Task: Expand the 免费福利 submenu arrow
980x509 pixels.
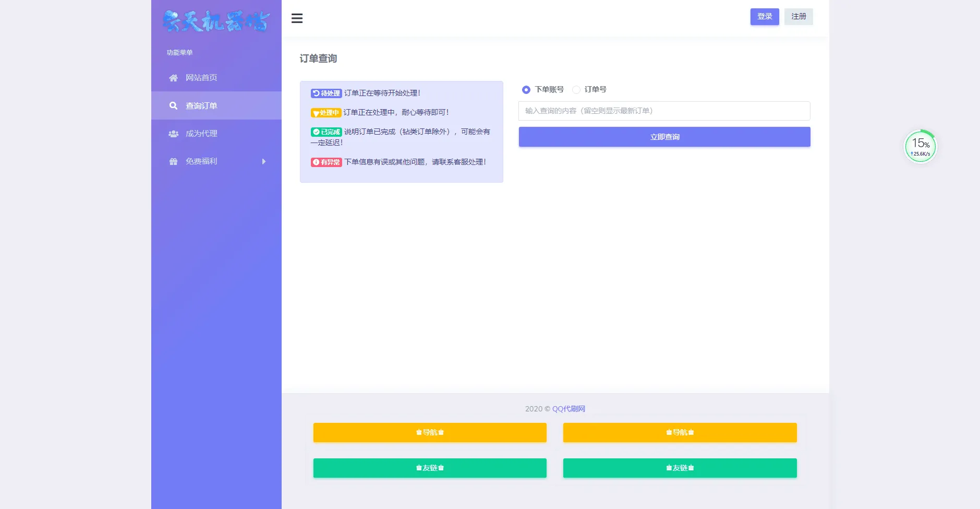Action: point(264,162)
